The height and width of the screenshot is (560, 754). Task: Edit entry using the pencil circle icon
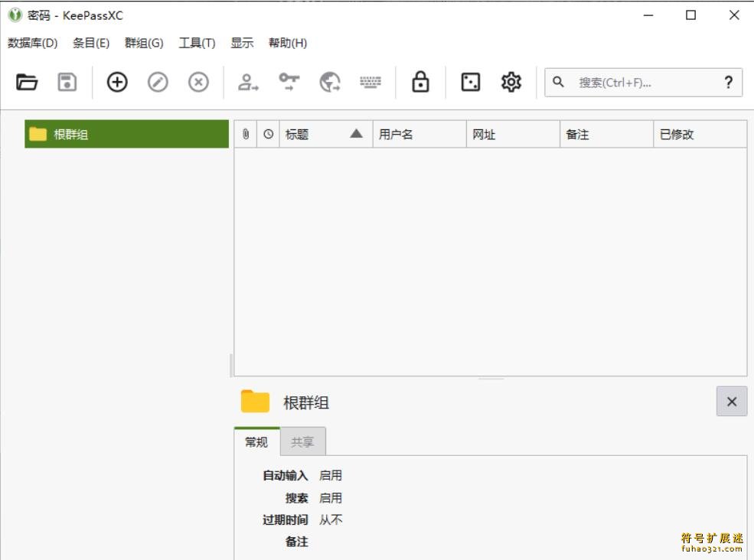(158, 82)
